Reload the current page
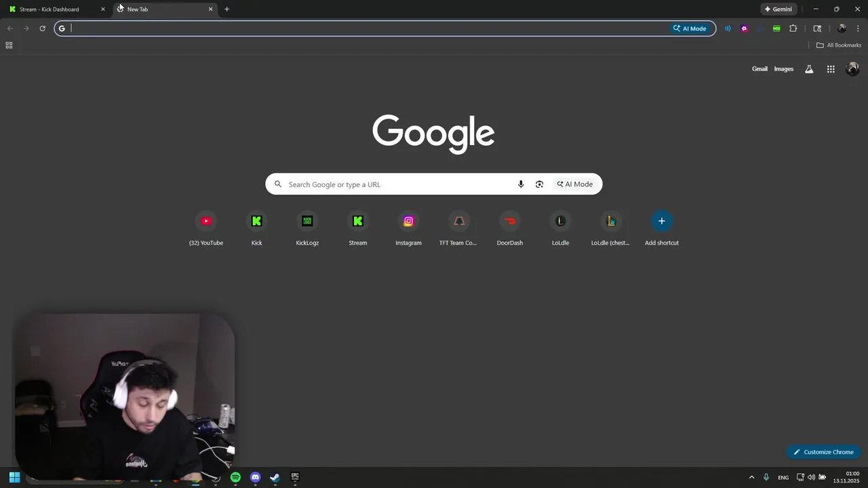 point(42,28)
